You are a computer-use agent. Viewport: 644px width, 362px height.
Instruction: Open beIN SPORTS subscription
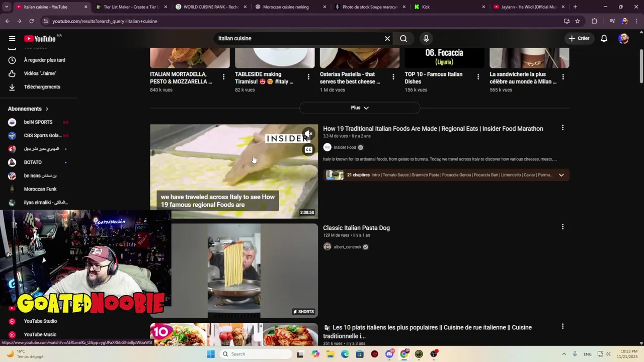(x=38, y=122)
